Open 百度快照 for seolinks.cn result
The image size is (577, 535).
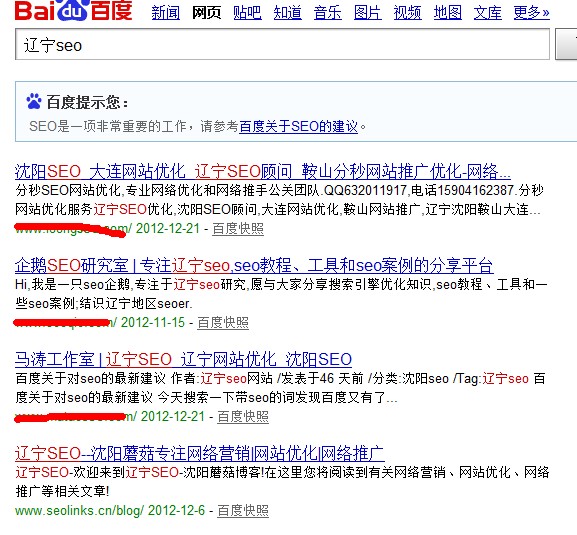[x=243, y=511]
